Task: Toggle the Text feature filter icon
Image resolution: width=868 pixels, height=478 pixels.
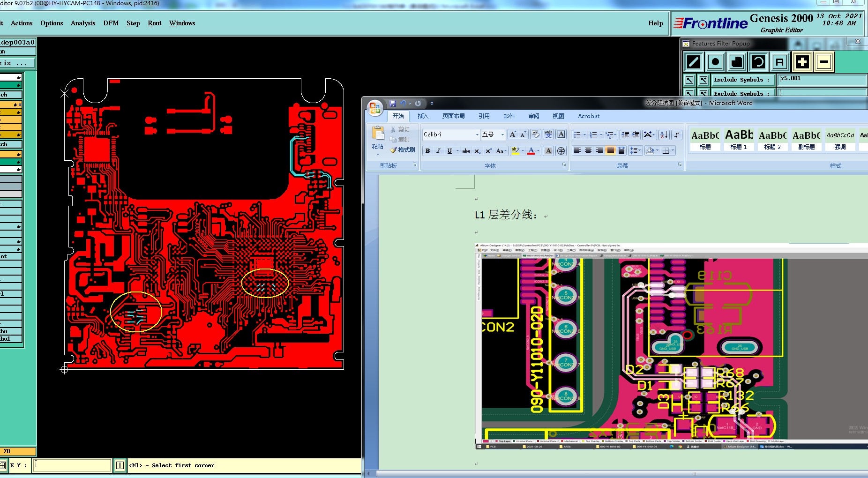Action: (779, 62)
